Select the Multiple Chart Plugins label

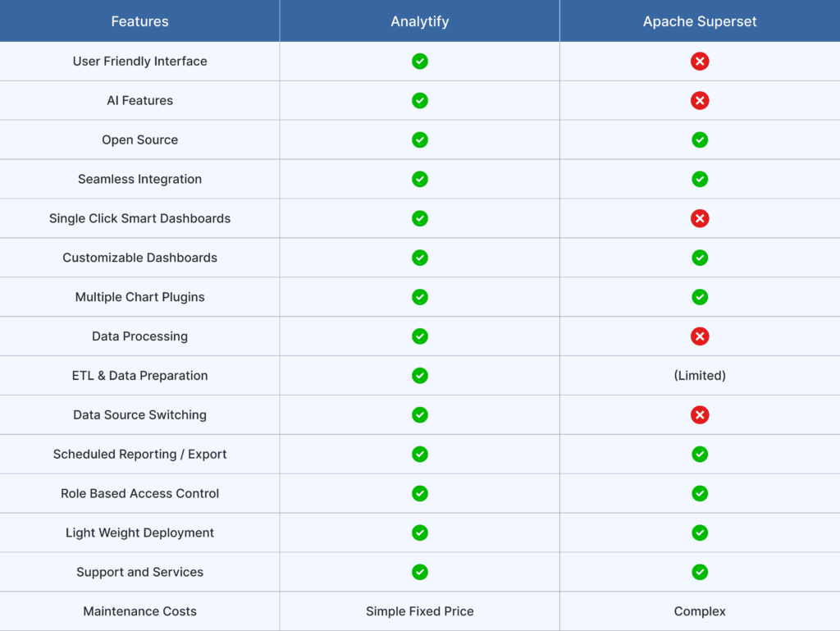(139, 297)
